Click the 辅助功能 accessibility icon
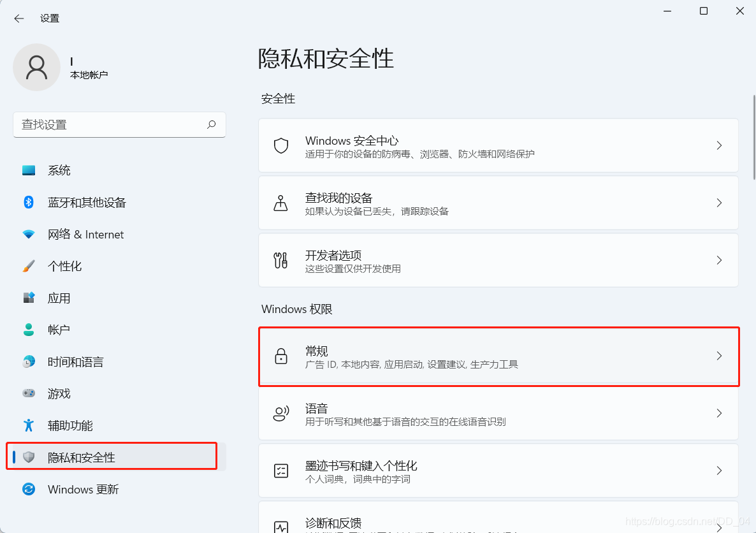 [x=29, y=425]
